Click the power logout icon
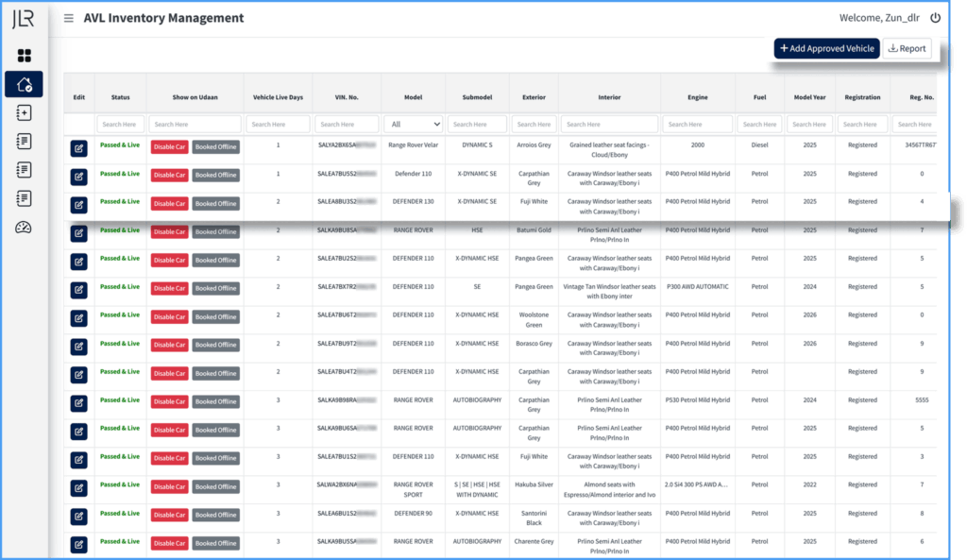The width and height of the screenshot is (967, 560). [x=935, y=18]
